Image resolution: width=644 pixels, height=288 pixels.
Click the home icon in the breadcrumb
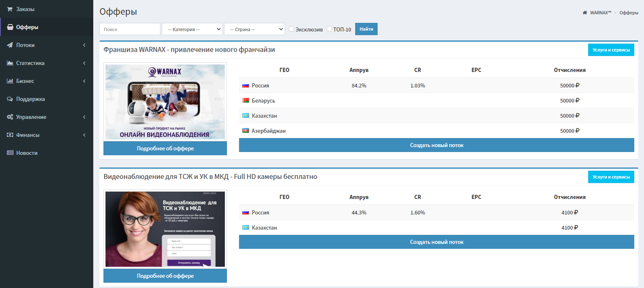(584, 12)
